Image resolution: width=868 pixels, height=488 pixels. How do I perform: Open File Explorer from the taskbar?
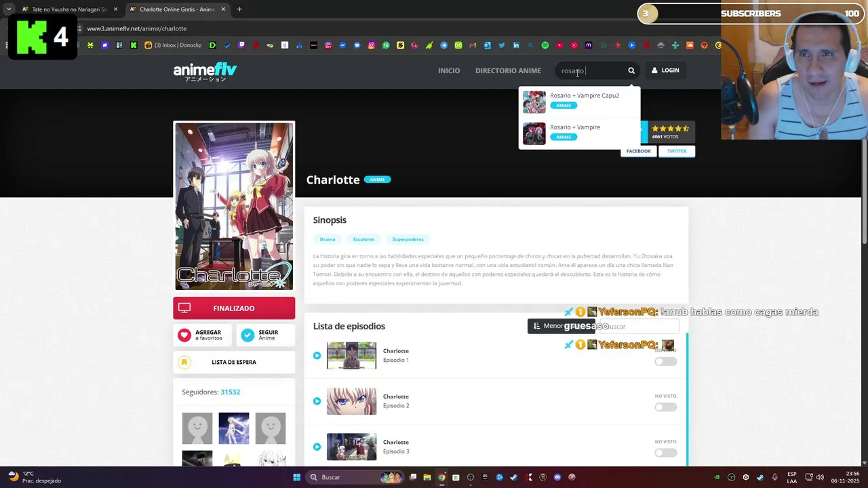[427, 477]
